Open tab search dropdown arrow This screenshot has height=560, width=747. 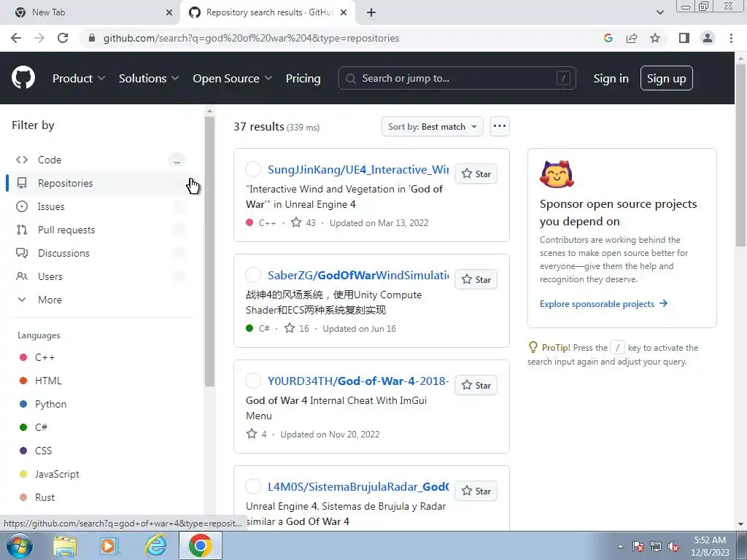[659, 12]
